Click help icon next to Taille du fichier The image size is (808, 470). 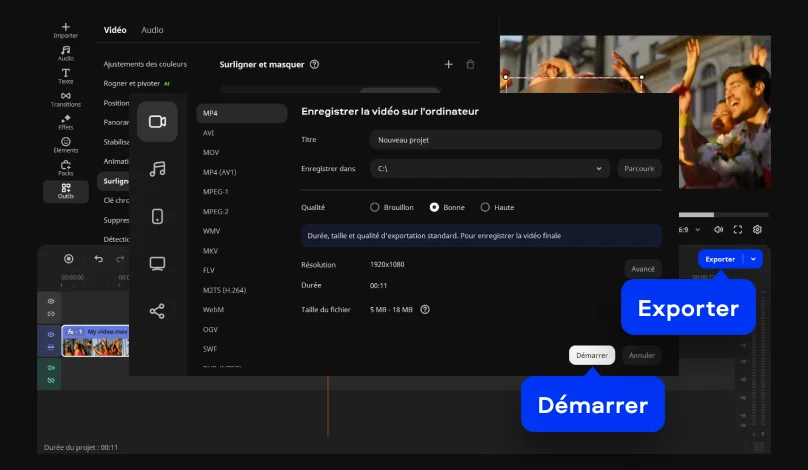[425, 310]
